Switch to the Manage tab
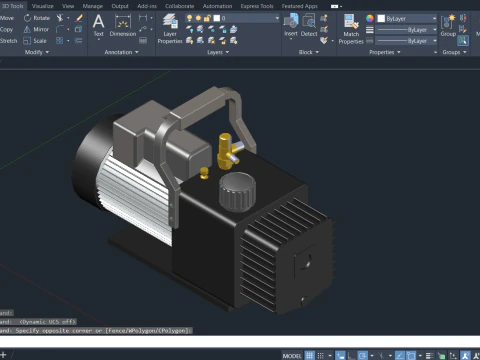The height and width of the screenshot is (360, 480). 93,6
